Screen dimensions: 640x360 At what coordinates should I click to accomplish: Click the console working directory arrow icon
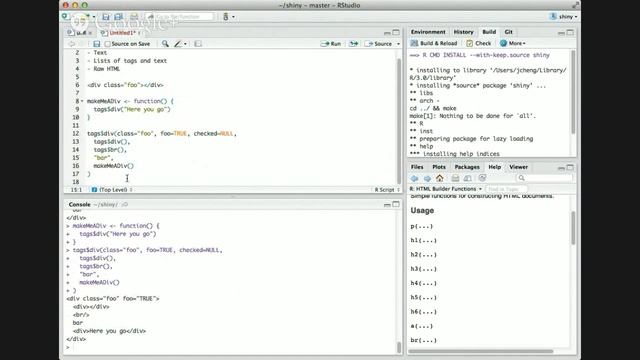(x=125, y=204)
